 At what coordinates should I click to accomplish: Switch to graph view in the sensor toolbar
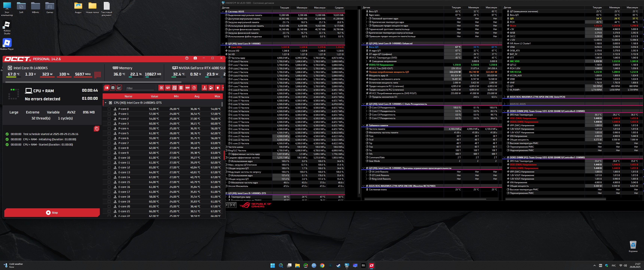(119, 88)
